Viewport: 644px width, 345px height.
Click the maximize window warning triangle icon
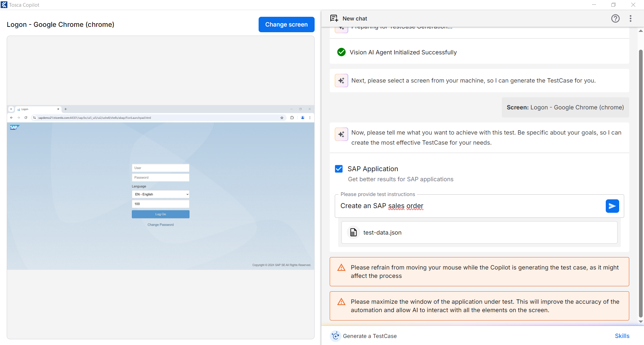[341, 302]
